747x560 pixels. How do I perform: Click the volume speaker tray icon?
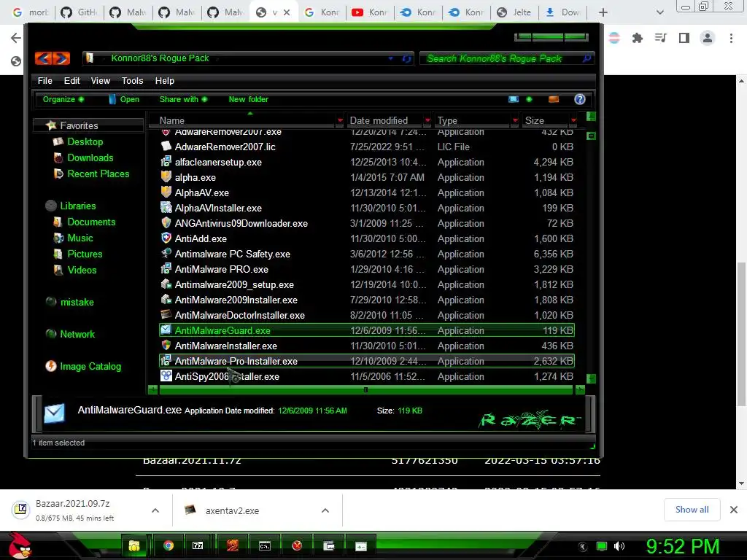coord(619,546)
